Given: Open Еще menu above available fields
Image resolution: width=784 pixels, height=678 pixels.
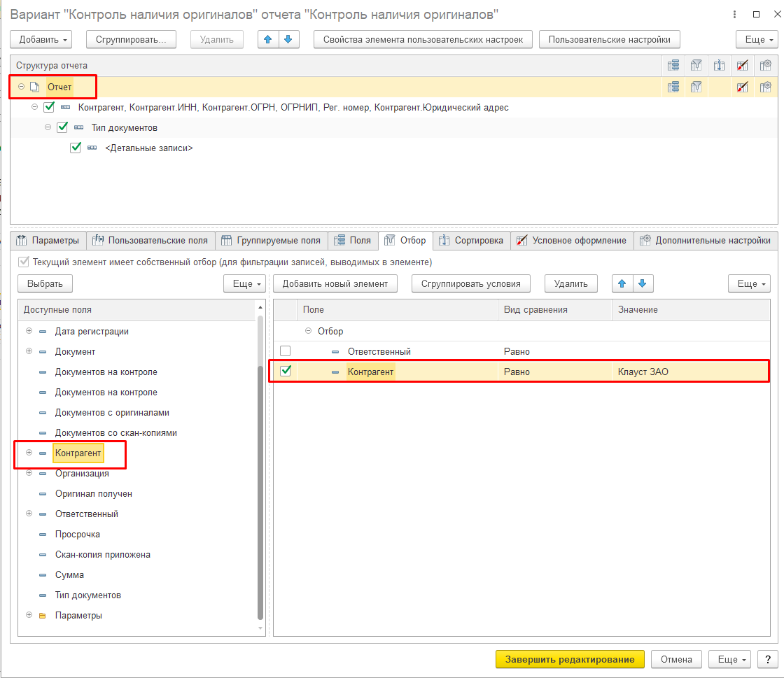Looking at the screenshot, I should [x=244, y=284].
